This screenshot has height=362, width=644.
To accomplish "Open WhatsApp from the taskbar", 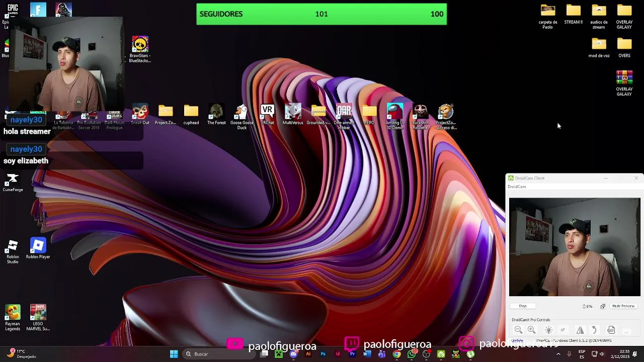I will (412, 354).
